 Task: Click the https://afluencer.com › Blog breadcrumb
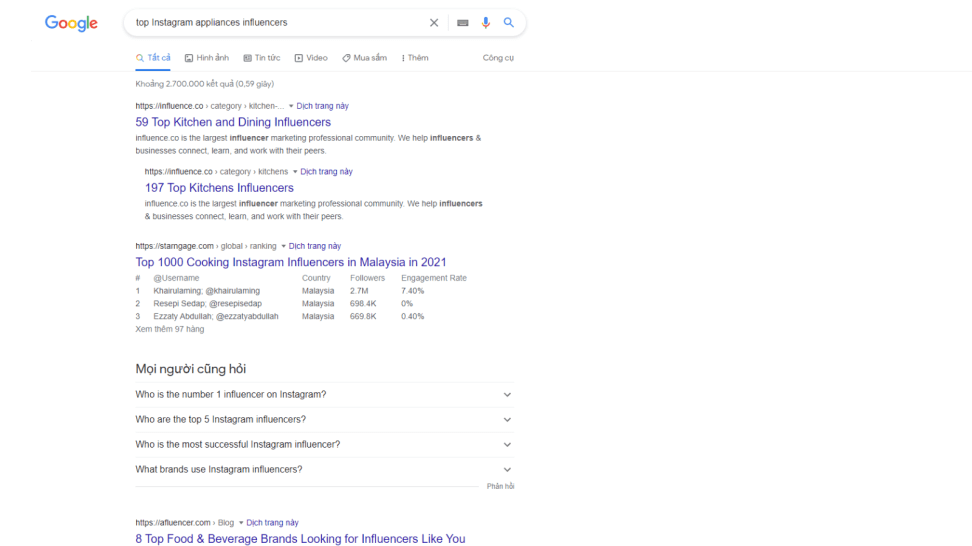[x=185, y=522]
